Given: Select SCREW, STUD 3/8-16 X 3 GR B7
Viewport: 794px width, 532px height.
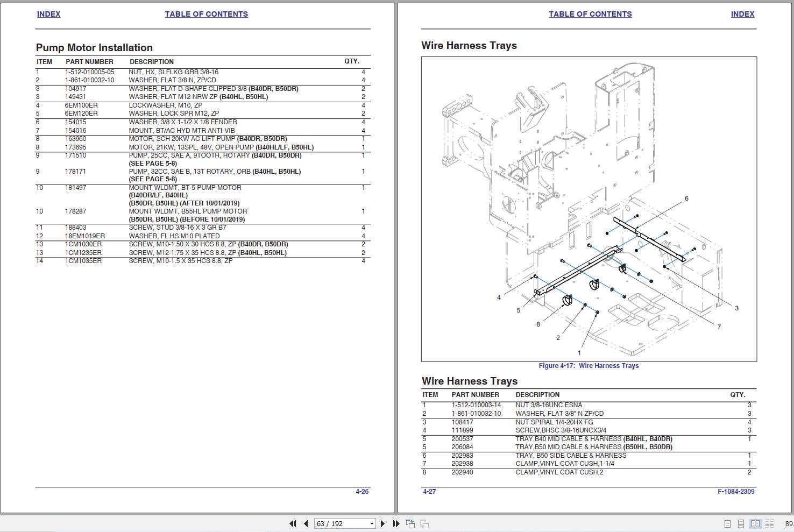Looking at the screenshot, I should [x=178, y=228].
